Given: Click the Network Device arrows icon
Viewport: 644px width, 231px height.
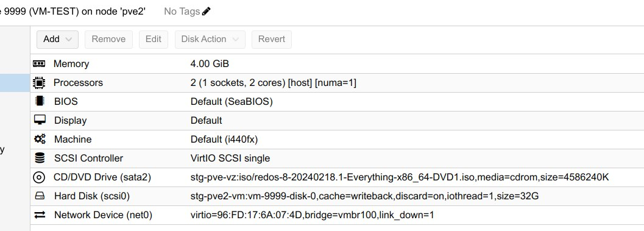Looking at the screenshot, I should tap(40, 215).
